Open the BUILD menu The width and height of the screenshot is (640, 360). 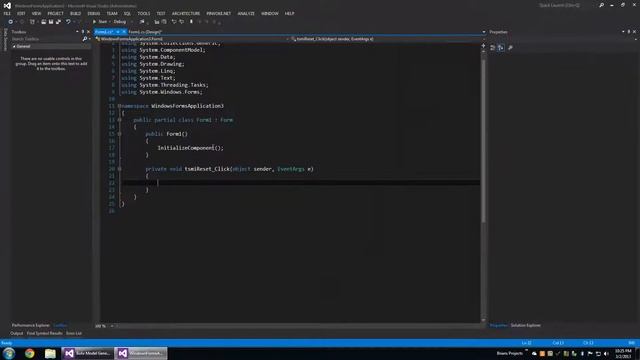(x=76, y=13)
